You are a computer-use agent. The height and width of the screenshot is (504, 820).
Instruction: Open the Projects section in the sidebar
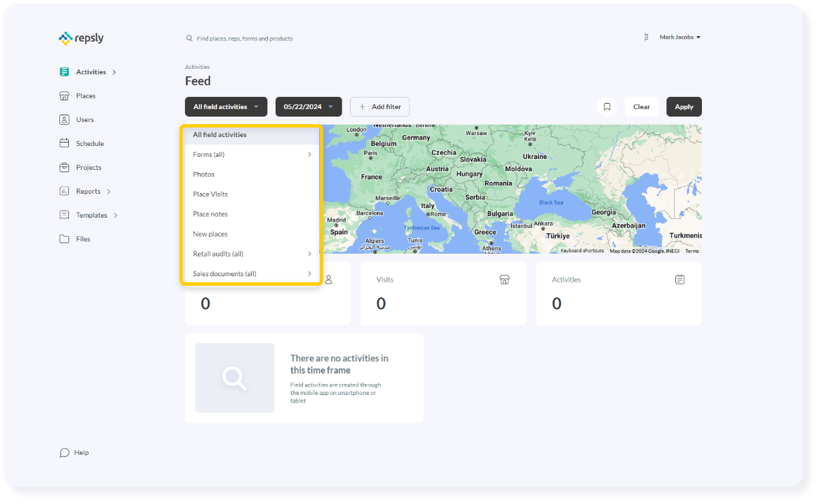tap(65, 167)
